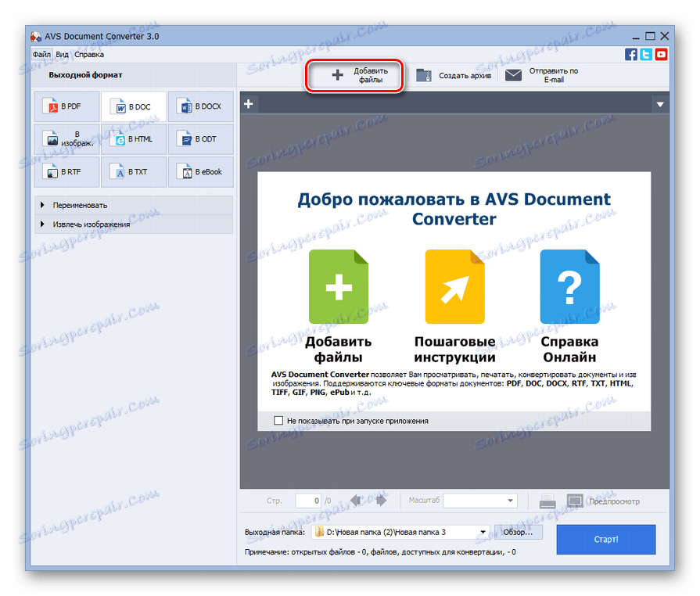Click the Старт! button

pos(606,540)
